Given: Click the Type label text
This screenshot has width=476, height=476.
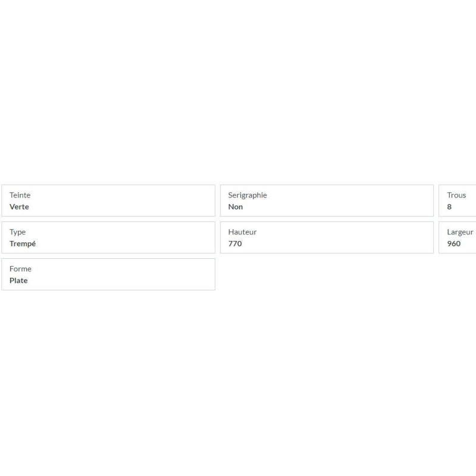Looking at the screenshot, I should [x=17, y=232].
